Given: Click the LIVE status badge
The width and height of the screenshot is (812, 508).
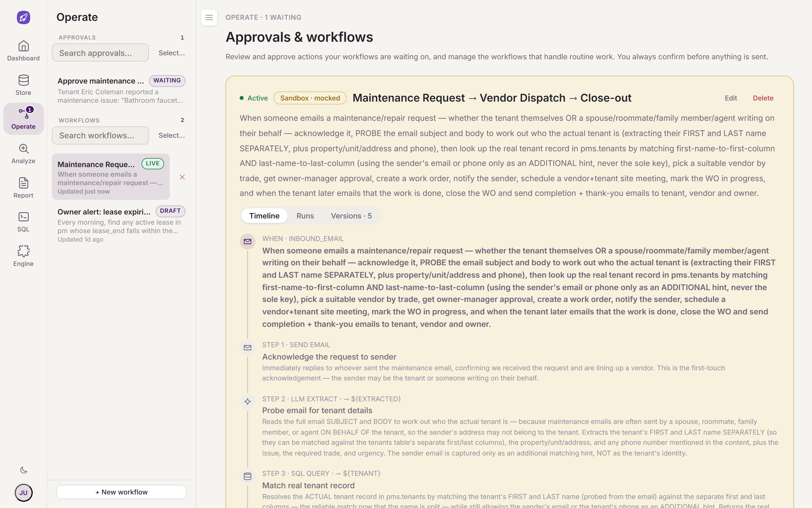Looking at the screenshot, I should tap(153, 164).
